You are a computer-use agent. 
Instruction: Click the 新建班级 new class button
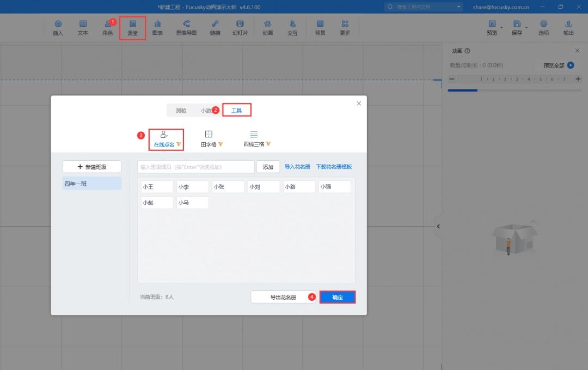[92, 167]
